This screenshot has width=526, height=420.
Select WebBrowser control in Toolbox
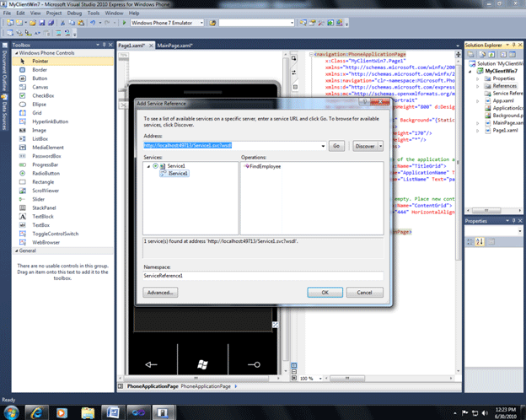tap(63, 242)
